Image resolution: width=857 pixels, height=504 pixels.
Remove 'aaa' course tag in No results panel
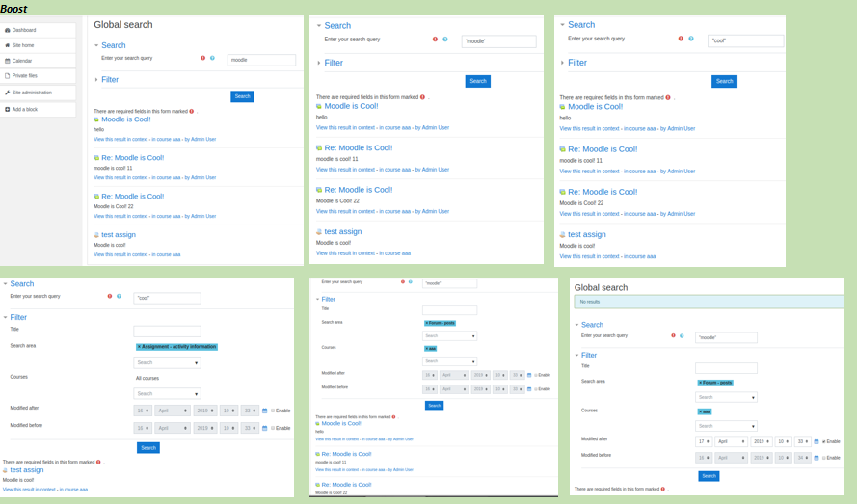click(700, 411)
